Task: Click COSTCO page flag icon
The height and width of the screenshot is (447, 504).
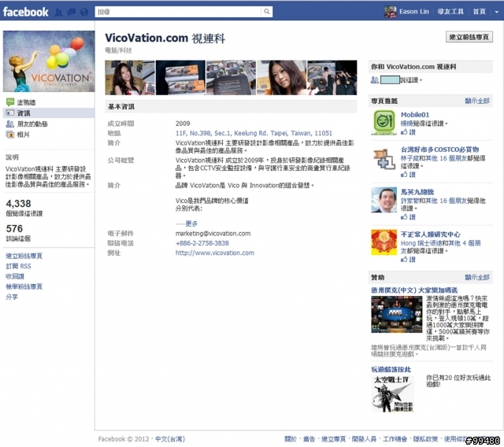Action: 384,158
